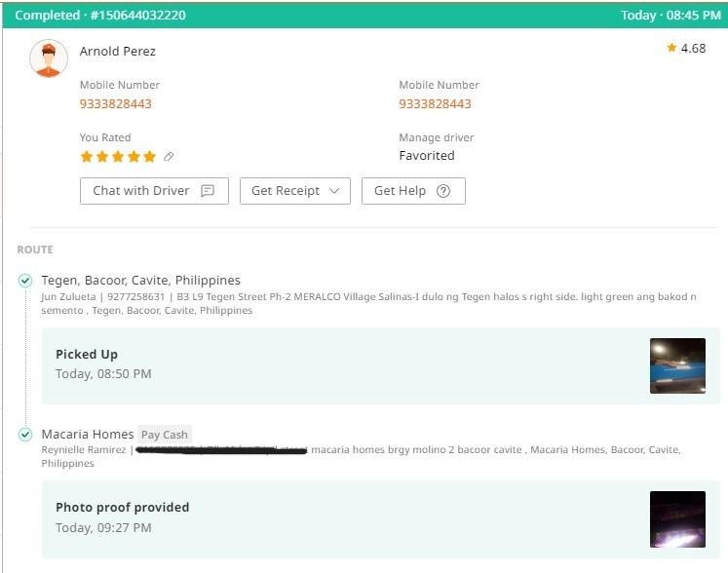
Task: Click the Macaria Homes stop title
Action: coord(88,435)
